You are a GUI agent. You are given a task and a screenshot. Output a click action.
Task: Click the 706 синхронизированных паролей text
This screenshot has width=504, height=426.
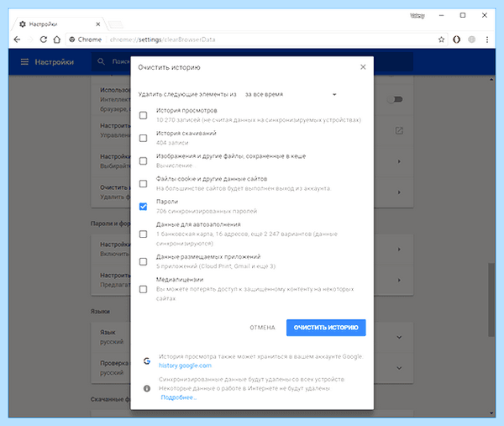click(207, 211)
